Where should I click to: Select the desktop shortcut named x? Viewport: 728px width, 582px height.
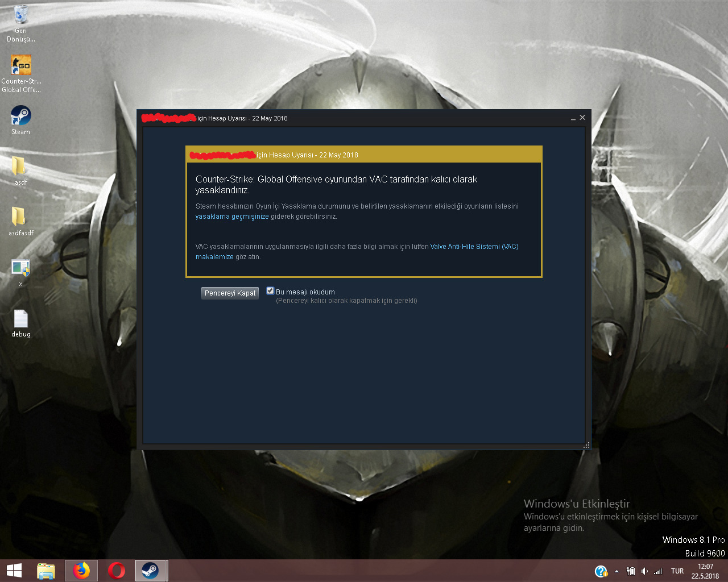[x=20, y=272]
